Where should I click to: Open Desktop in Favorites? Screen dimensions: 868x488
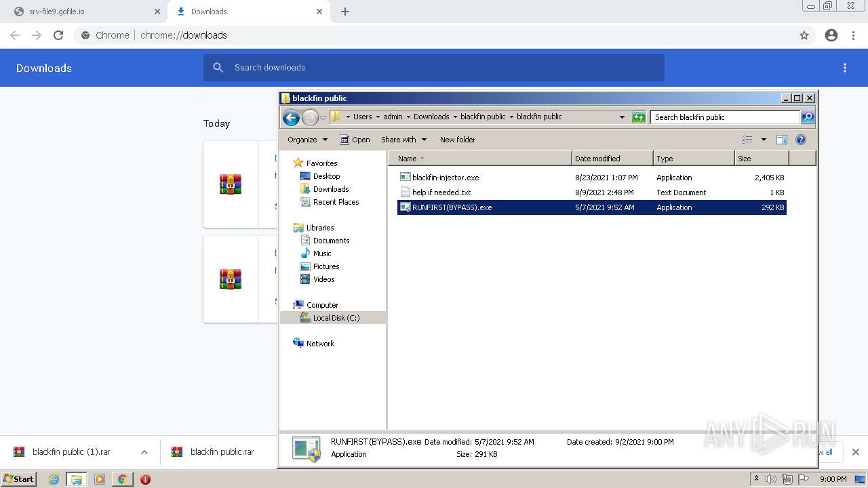[x=326, y=176]
